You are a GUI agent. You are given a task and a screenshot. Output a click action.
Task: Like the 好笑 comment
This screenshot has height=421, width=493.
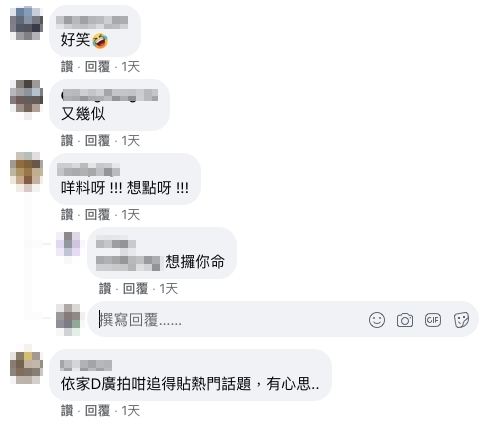[67, 67]
